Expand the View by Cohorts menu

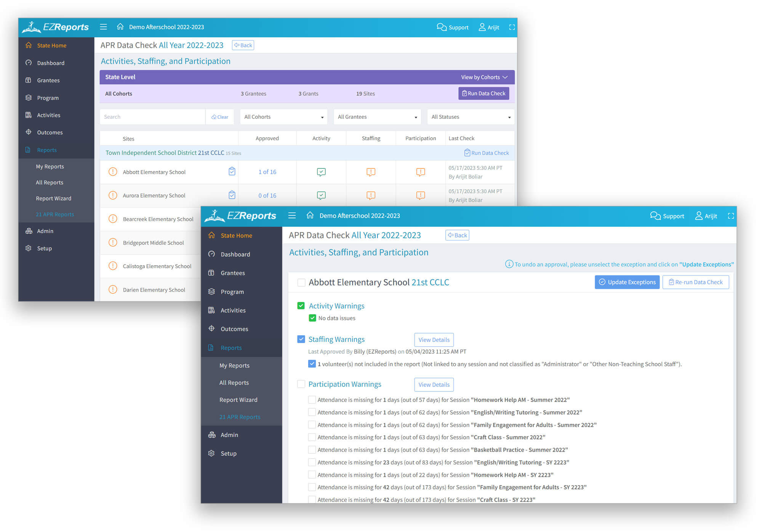pyautogui.click(x=484, y=77)
